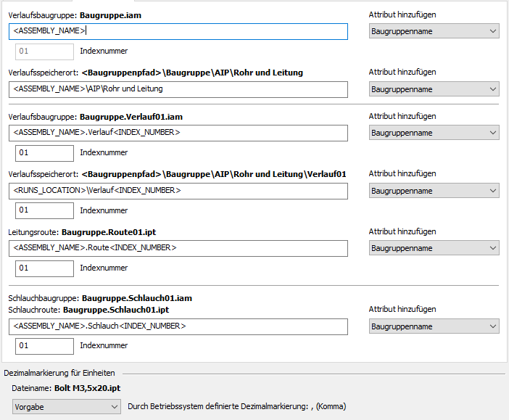Click Indexnummer box below <RUNS_LOCATION> field
The height and width of the screenshot is (420, 509).
coord(44,210)
